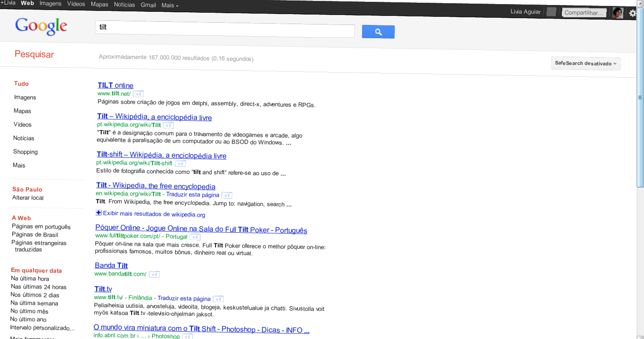
Task: Filter results No último mês
Action: pyautogui.click(x=29, y=311)
